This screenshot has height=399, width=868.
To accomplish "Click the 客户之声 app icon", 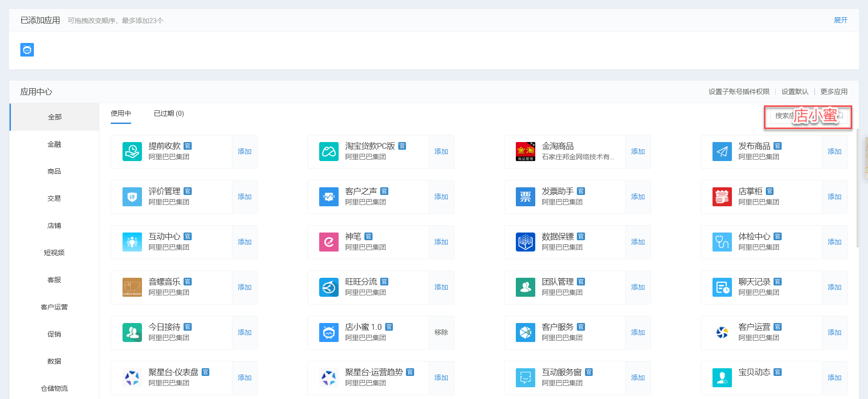I will (x=329, y=197).
